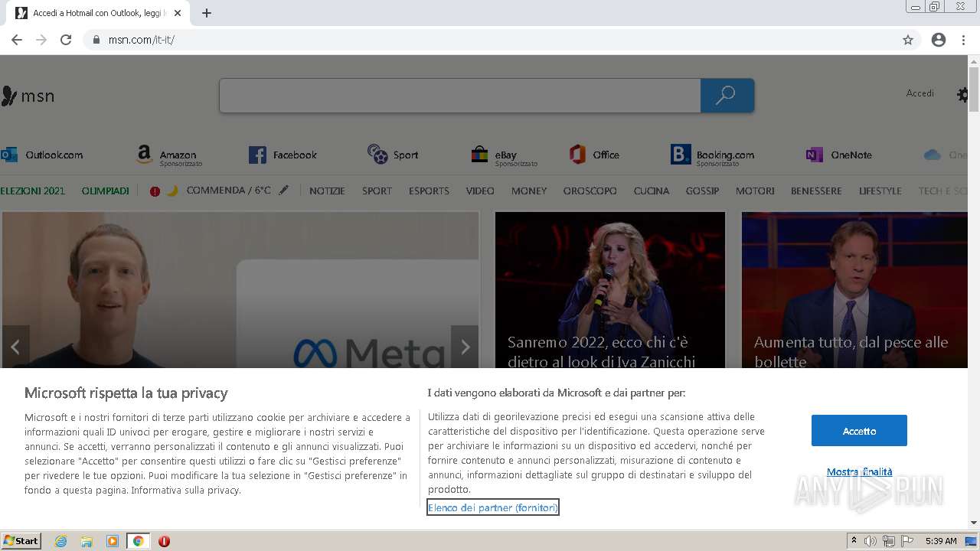This screenshot has height=551, width=980.
Task: Open the Meta Zuckerberg carousel story
Action: 240,290
